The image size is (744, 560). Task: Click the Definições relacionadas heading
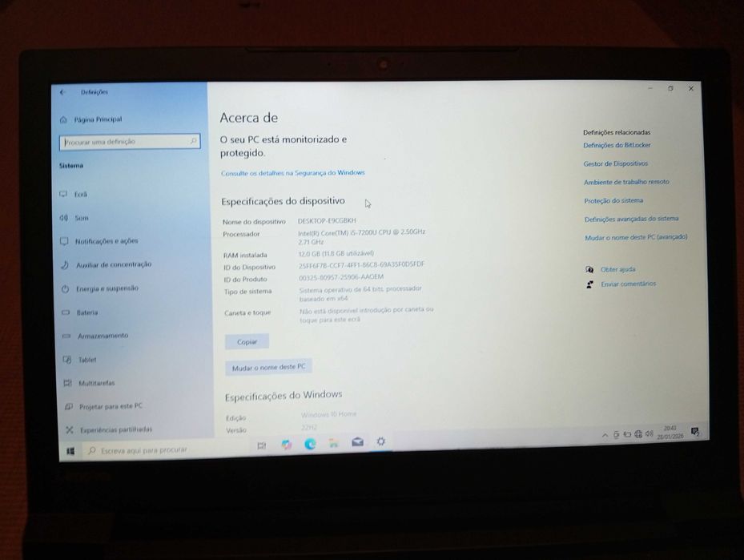coord(617,132)
